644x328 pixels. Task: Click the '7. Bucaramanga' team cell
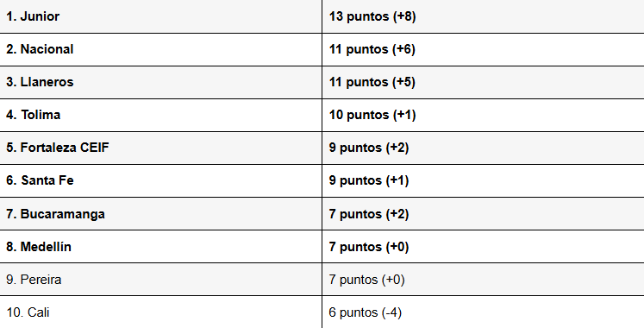pos(160,214)
